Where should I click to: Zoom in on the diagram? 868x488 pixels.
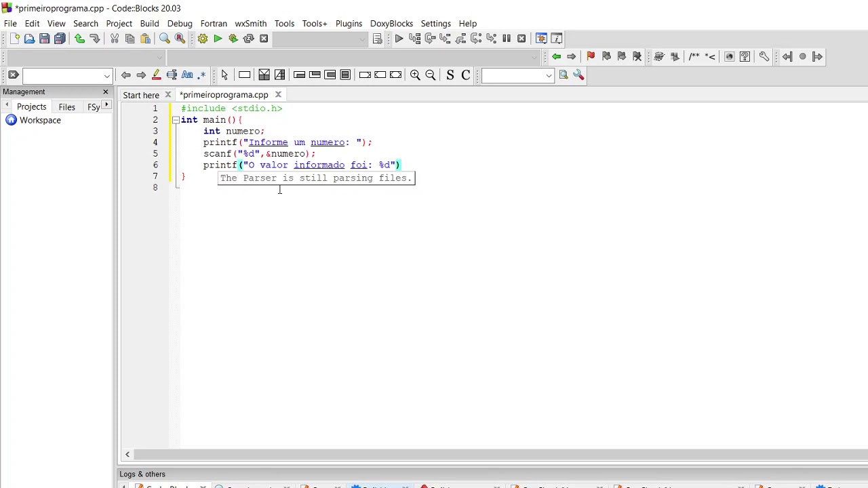click(415, 75)
